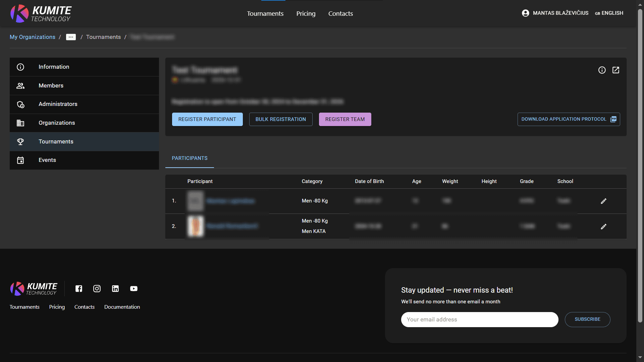Select the Organizations building icon
The width and height of the screenshot is (644, 362).
point(20,123)
